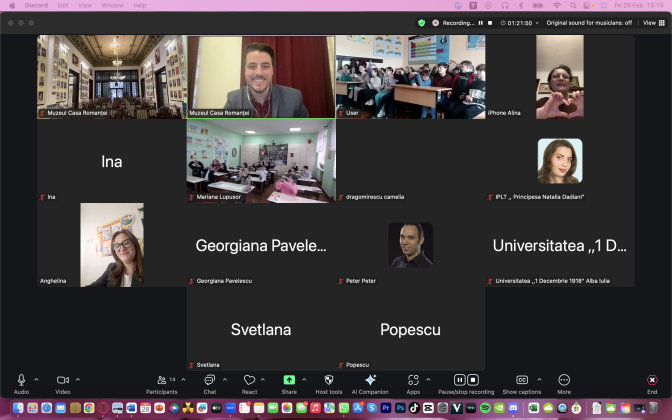The width and height of the screenshot is (672, 420).
Task: Launch the AI Companion
Action: pos(370,380)
